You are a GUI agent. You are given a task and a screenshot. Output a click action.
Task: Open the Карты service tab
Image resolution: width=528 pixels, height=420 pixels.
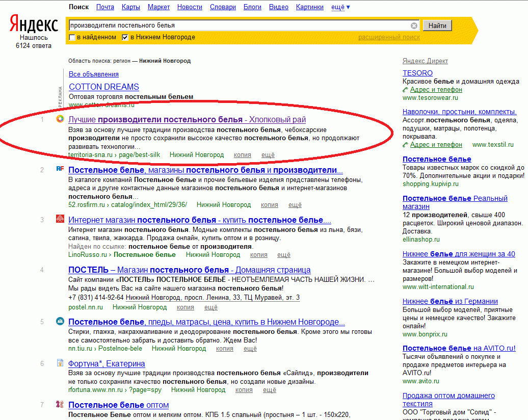tap(131, 7)
